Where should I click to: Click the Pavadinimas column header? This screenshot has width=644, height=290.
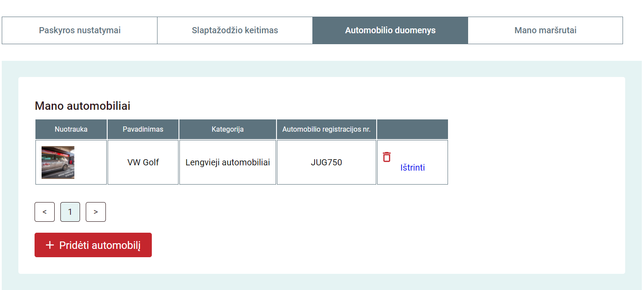coord(143,129)
